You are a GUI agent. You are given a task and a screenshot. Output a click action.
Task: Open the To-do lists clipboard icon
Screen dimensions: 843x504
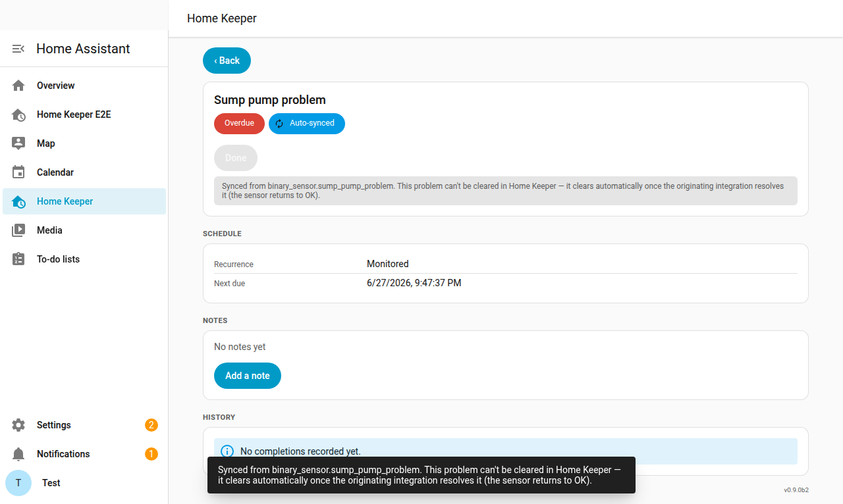[x=18, y=259]
